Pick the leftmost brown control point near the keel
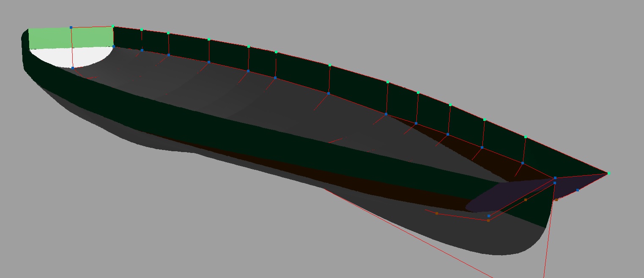The height and width of the screenshot is (278, 644). 437,213
